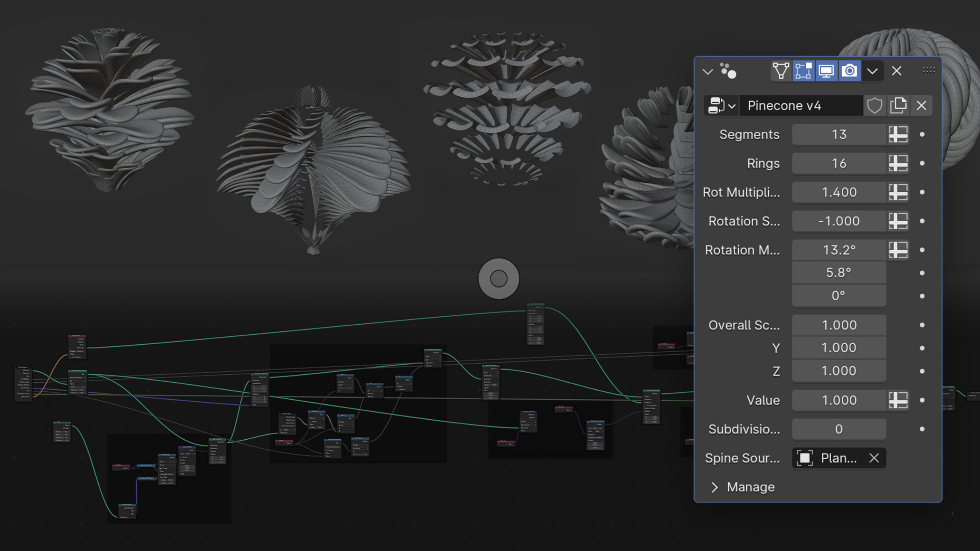The height and width of the screenshot is (551, 980).
Task: Open modifier extra options dropdown arrow
Action: tap(872, 71)
